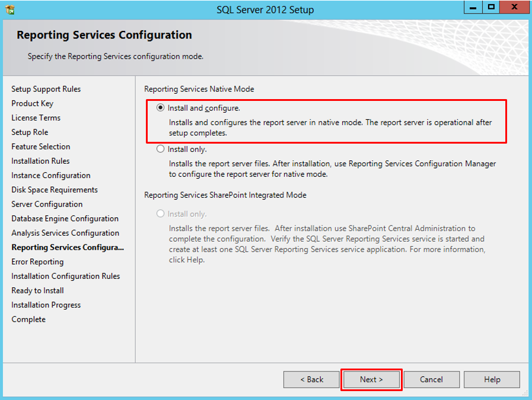Open Help for this setup page
The height and width of the screenshot is (400, 532).
click(492, 379)
